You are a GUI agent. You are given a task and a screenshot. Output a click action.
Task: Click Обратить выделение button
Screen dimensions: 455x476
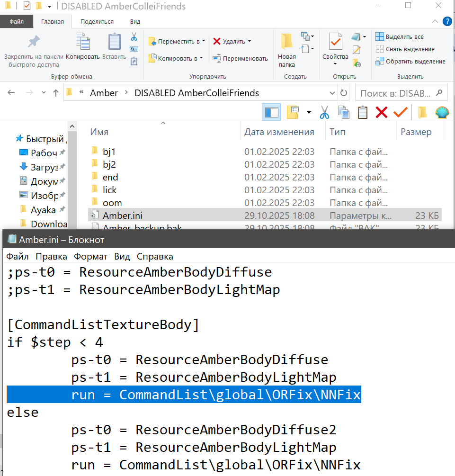tap(410, 61)
